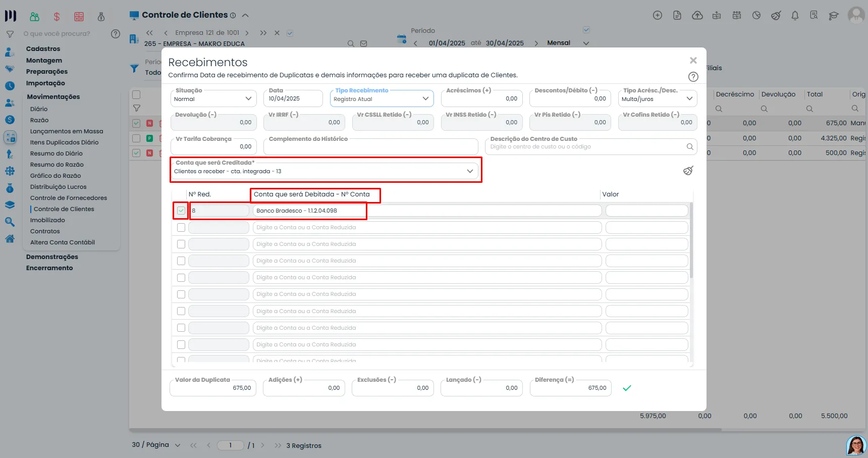Go to next empresa with right arrow
Screen dimensions: 868x458
247,33
